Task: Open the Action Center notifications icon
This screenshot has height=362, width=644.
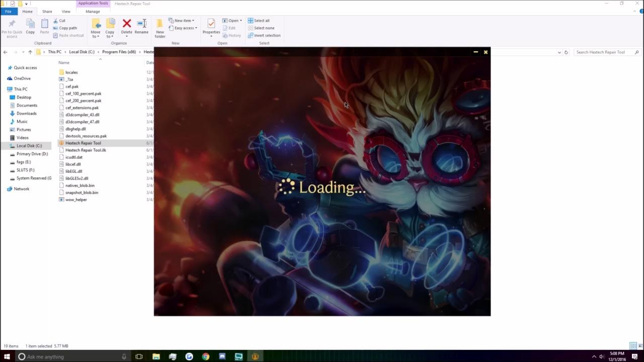Action: 635,356
